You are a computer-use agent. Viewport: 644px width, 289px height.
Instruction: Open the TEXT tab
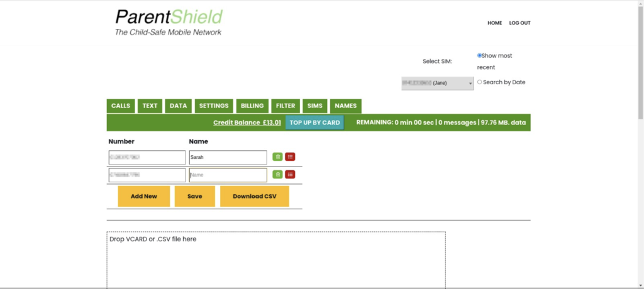coord(150,106)
